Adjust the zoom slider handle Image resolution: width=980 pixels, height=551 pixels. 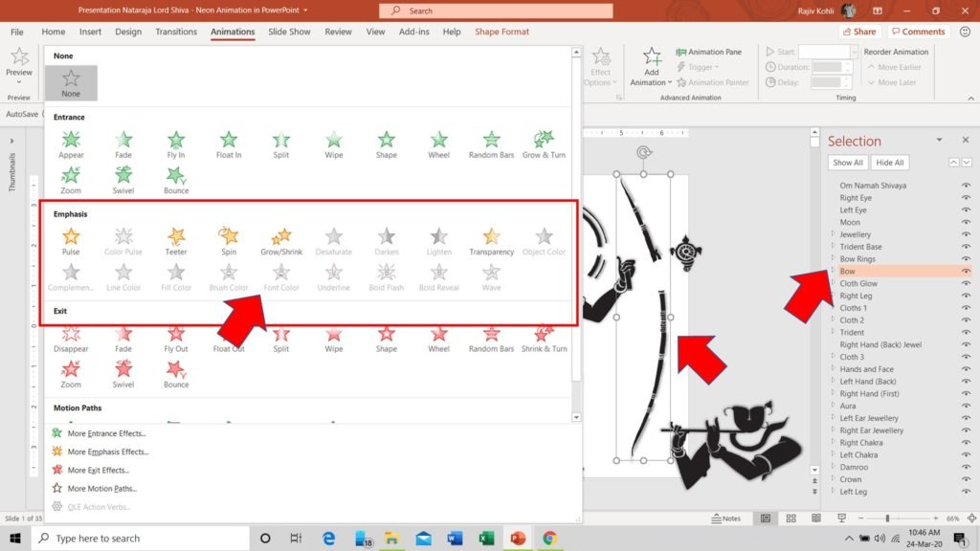[x=887, y=518]
